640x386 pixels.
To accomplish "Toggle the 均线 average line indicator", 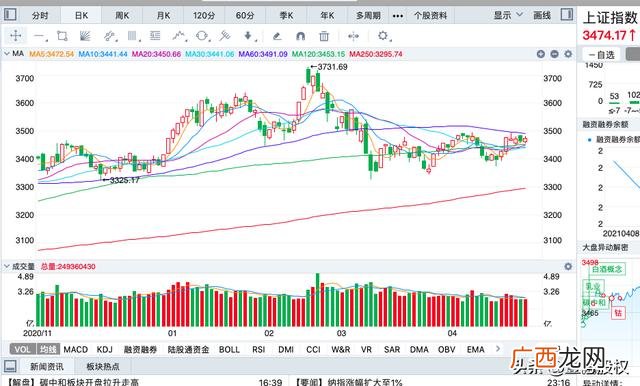I will (48, 349).
